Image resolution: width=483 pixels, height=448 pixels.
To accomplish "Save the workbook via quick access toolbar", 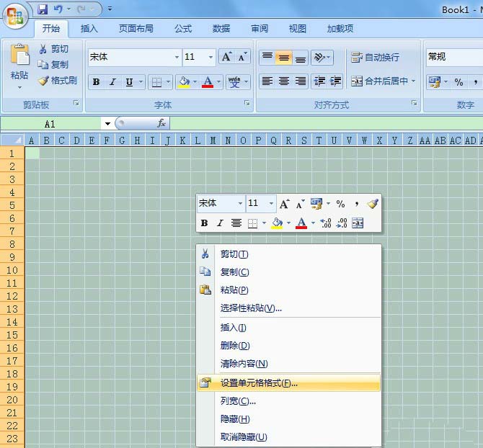I will click(43, 9).
